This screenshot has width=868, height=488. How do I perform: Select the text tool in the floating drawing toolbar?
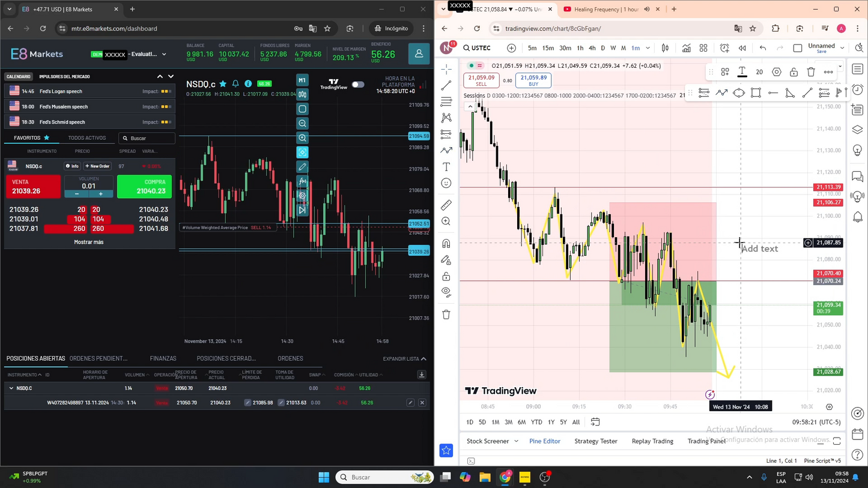point(742,71)
